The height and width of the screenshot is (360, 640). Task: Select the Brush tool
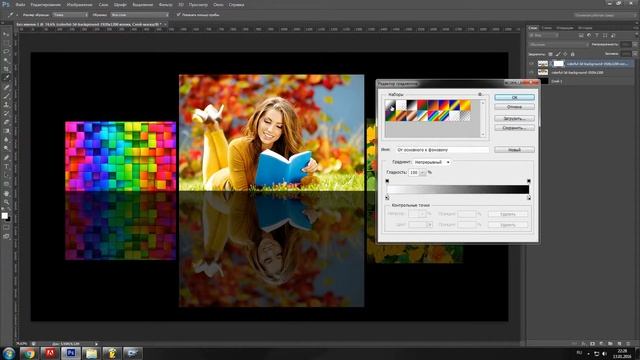6,96
